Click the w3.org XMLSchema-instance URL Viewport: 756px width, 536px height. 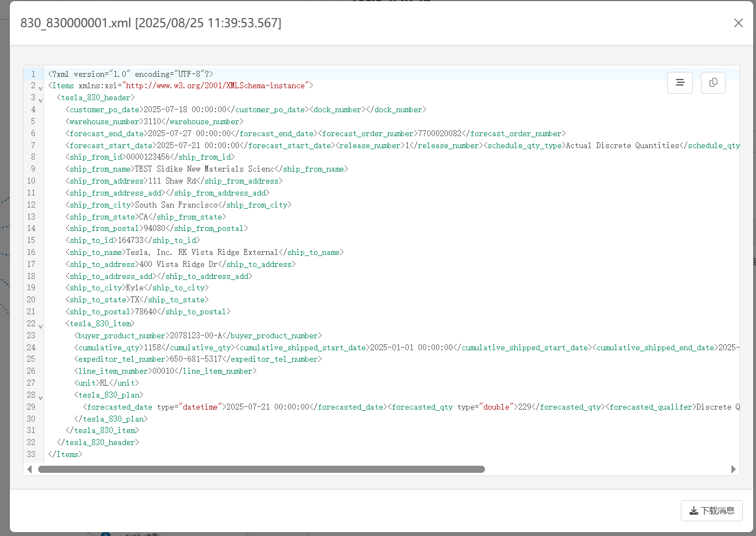click(216, 86)
